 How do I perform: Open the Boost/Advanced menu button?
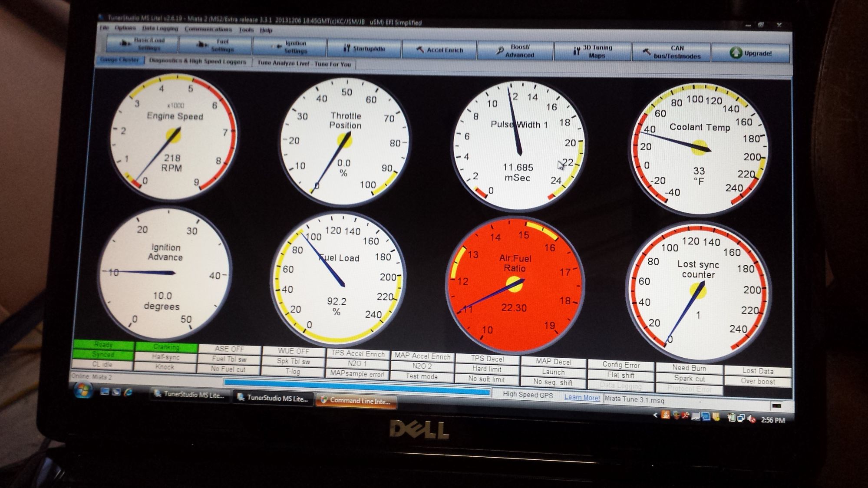[515, 51]
